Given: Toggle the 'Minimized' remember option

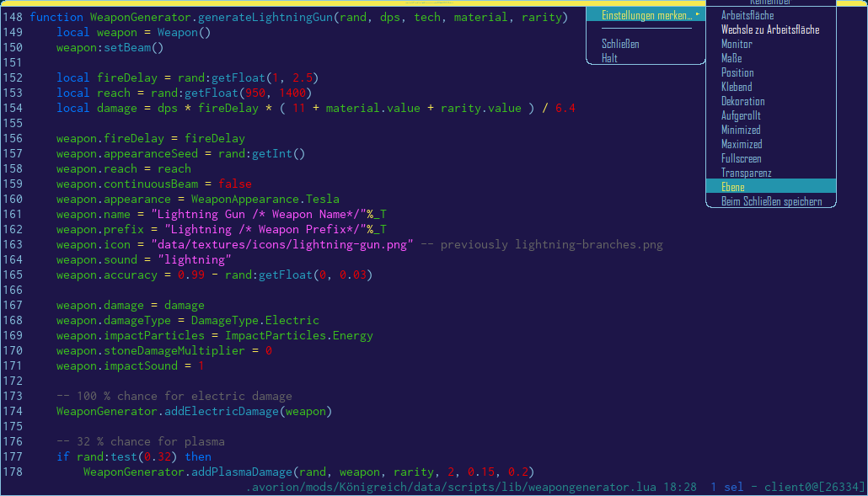Looking at the screenshot, I should pos(741,130).
